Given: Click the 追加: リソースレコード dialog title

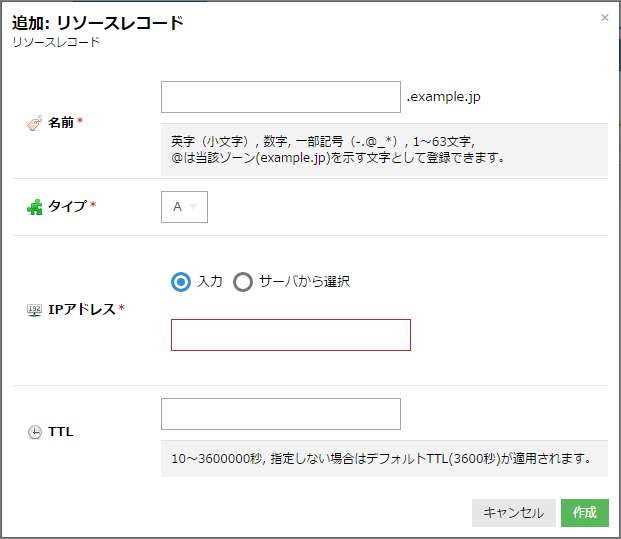Looking at the screenshot, I should point(97,23).
